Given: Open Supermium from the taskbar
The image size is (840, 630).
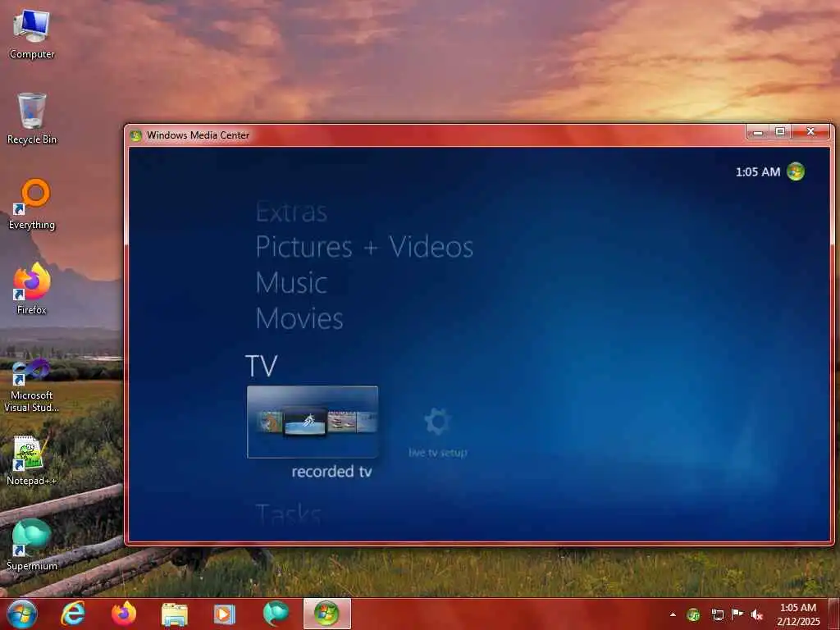Looking at the screenshot, I should (276, 614).
